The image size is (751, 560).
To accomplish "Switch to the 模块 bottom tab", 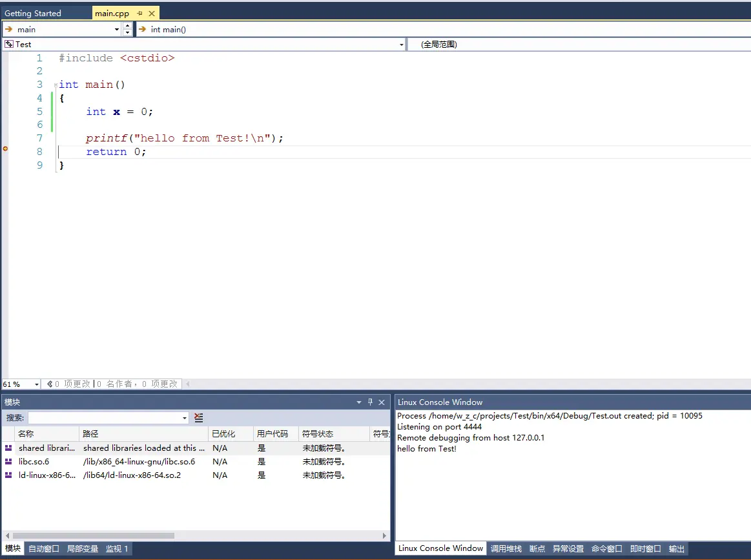I will coord(13,548).
